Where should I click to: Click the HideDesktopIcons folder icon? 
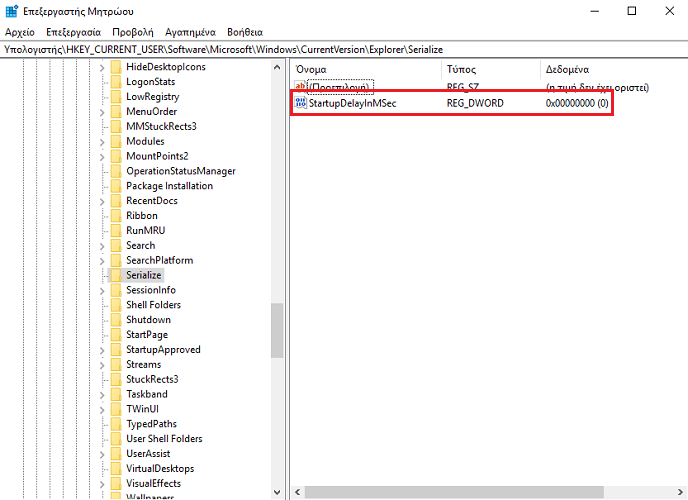[116, 67]
